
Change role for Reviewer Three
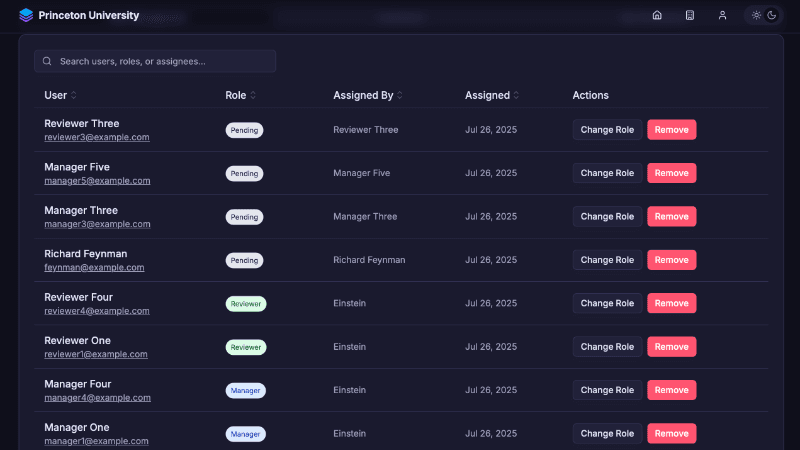pos(607,130)
